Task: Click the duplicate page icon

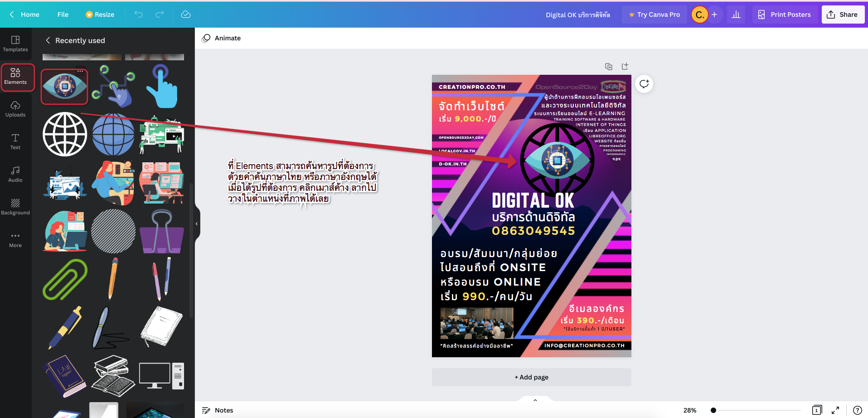Action: click(609, 67)
